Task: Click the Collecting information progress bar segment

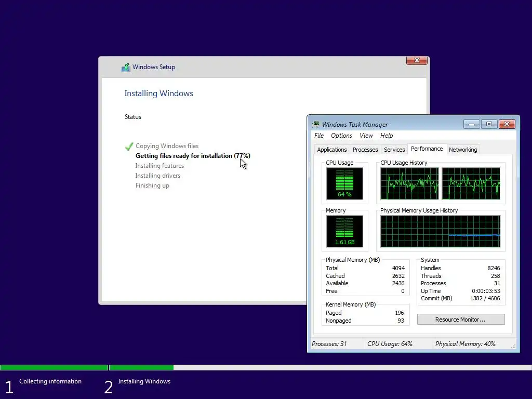Action: coord(54,367)
